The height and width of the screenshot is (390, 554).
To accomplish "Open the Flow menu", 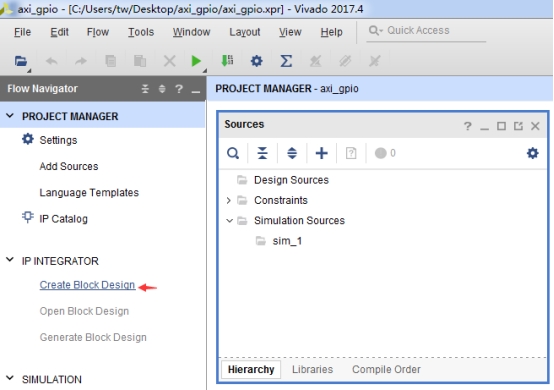I will tap(98, 32).
